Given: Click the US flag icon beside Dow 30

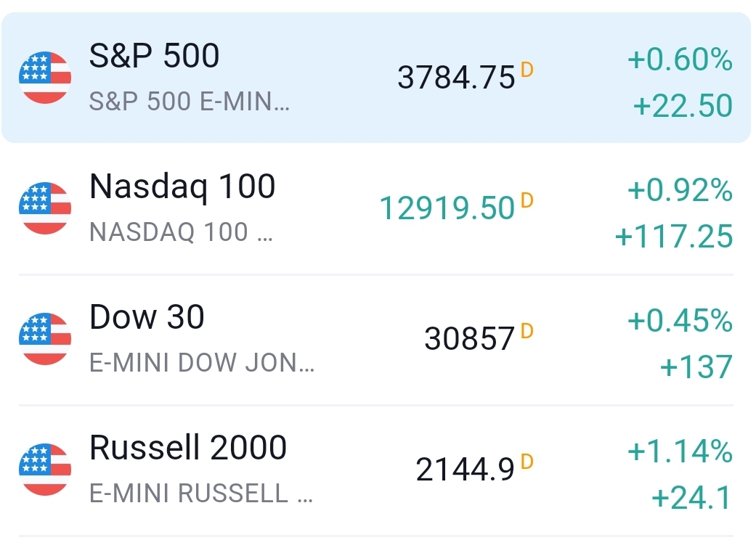Looking at the screenshot, I should [45, 339].
